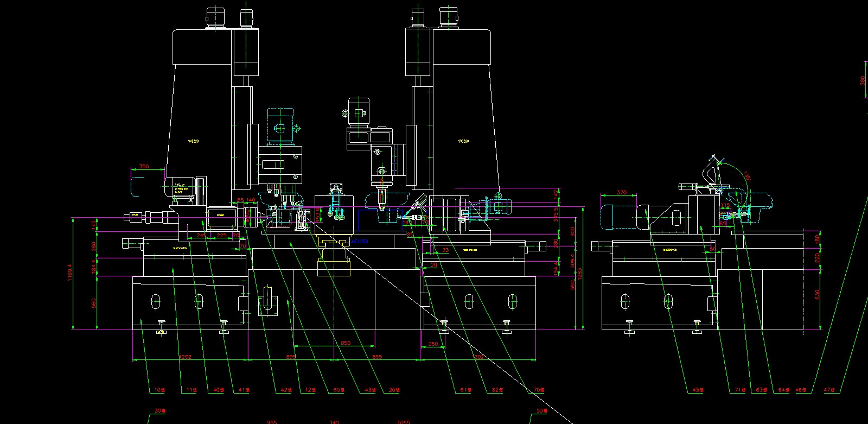Click the left column SWE320 label
Image resolution: width=868 pixels, height=424 pixels.
[193, 141]
